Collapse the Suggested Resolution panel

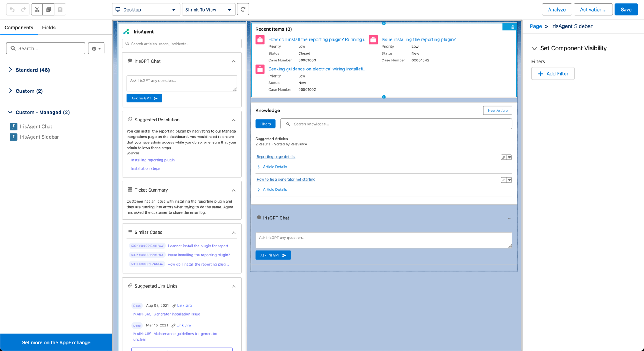234,120
